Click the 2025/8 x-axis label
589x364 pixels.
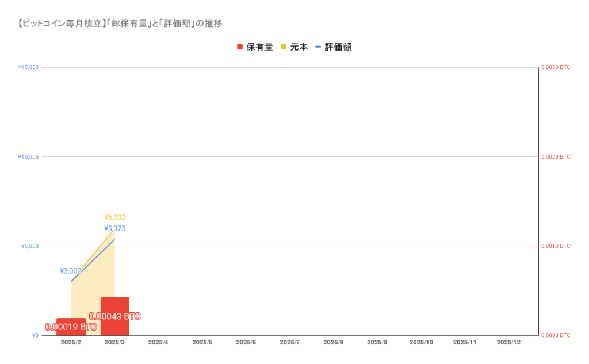[x=333, y=342]
